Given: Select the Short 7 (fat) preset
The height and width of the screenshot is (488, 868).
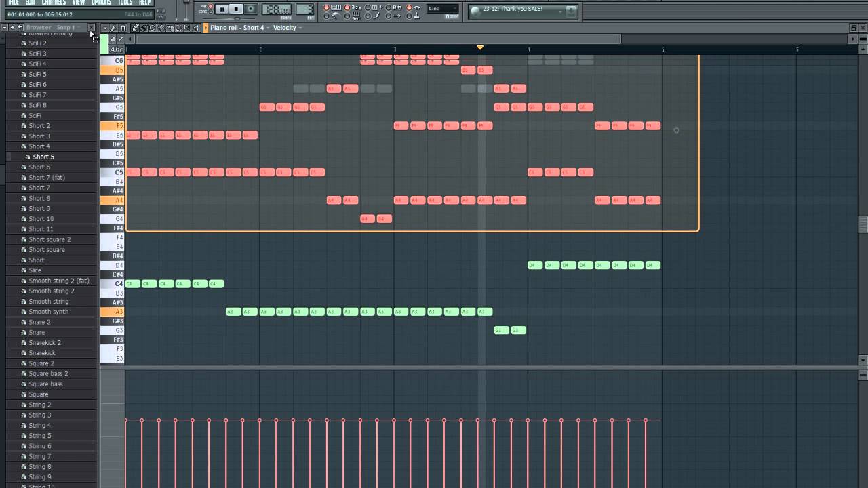Looking at the screenshot, I should pyautogui.click(x=47, y=178).
